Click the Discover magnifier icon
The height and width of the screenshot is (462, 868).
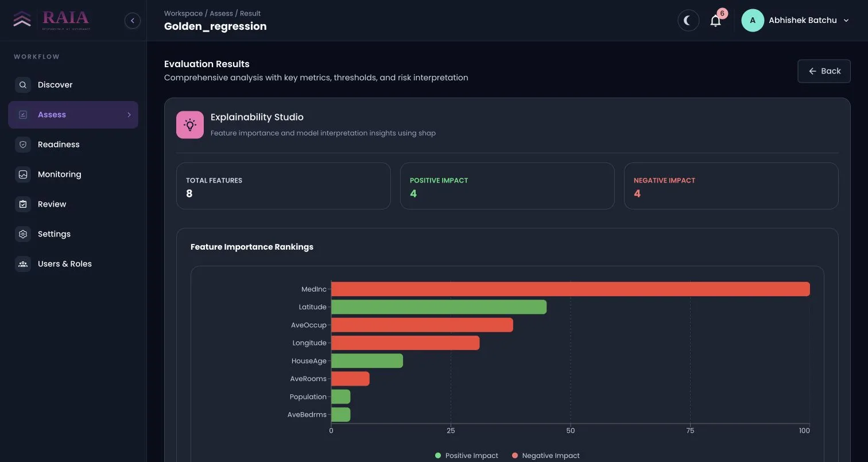pos(23,85)
